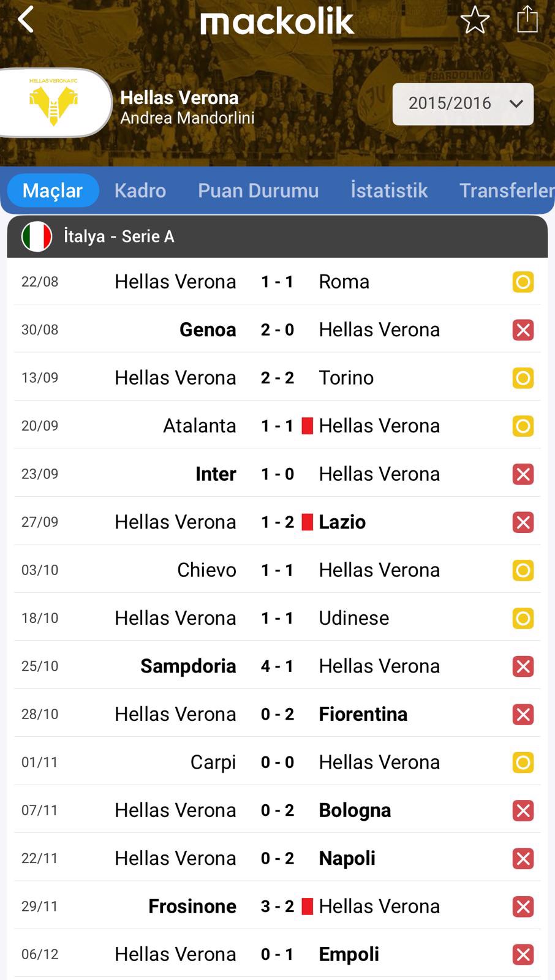Open the 2015/2016 season dropdown
The height and width of the screenshot is (980, 555).
tap(462, 104)
